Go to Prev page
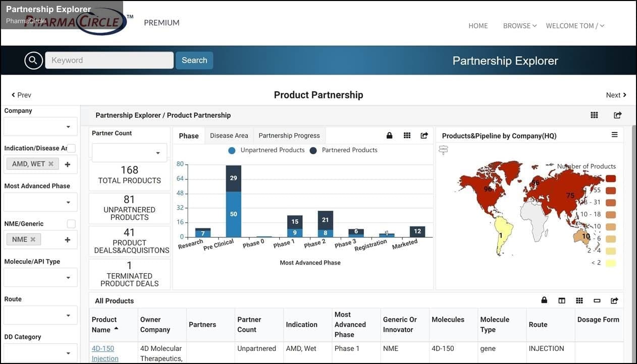 [21, 95]
